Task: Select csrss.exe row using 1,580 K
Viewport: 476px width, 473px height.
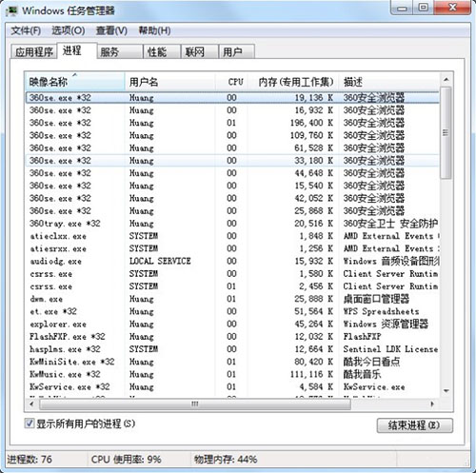Action: coord(232,274)
